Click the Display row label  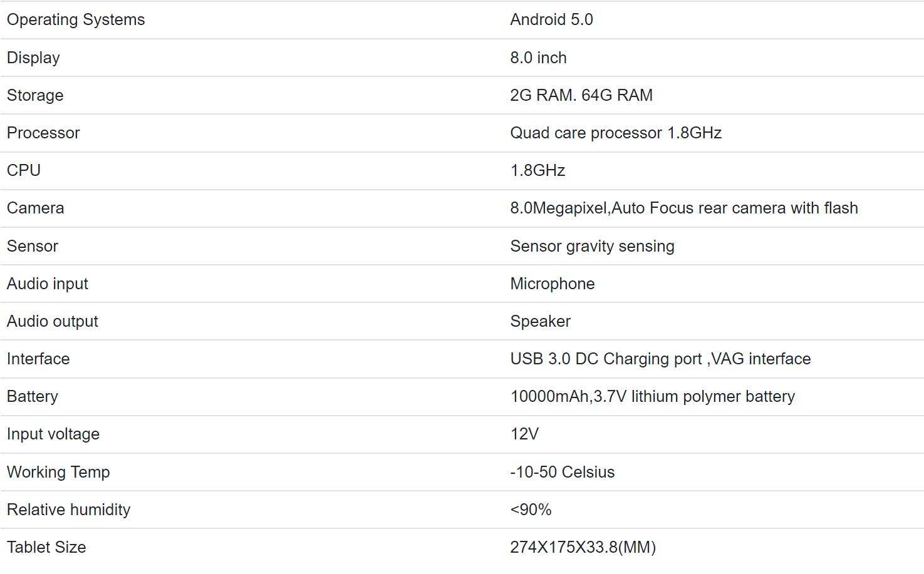pos(33,58)
